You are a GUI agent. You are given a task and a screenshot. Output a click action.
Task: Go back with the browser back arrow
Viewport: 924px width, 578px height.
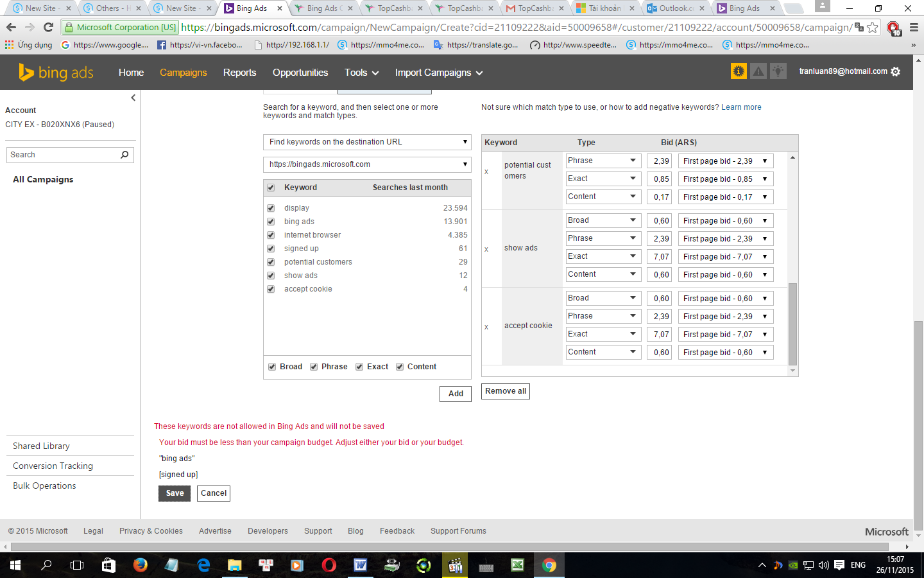(x=11, y=27)
